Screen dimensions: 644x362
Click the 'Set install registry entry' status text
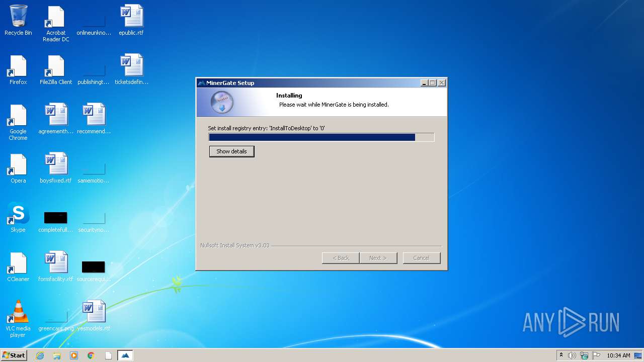pyautogui.click(x=266, y=128)
